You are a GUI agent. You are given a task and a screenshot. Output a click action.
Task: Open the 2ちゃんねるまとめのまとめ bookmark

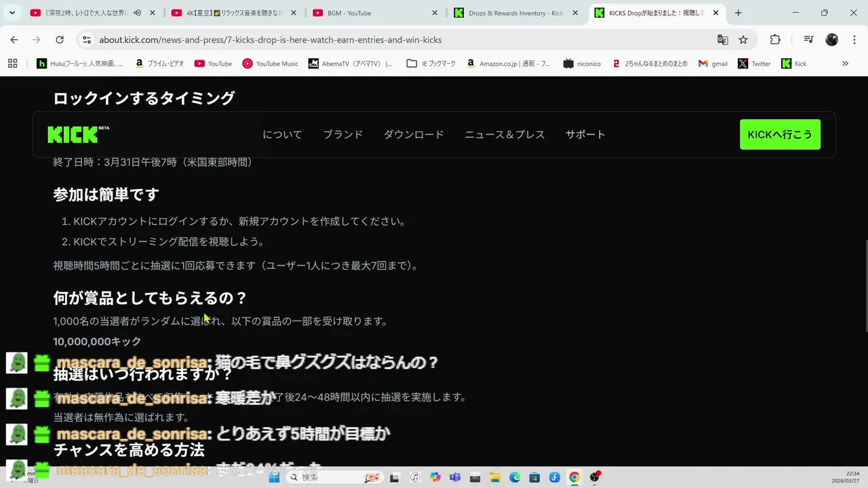pyautogui.click(x=650, y=64)
